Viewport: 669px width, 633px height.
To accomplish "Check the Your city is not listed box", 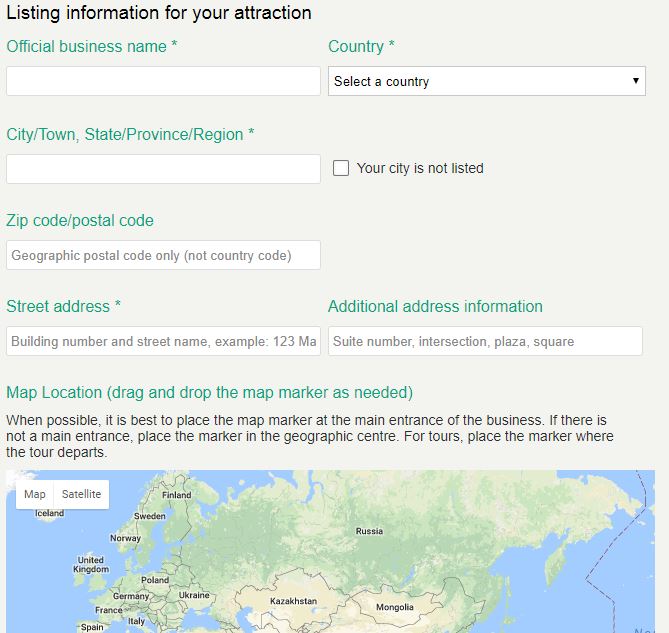I will 341,168.
